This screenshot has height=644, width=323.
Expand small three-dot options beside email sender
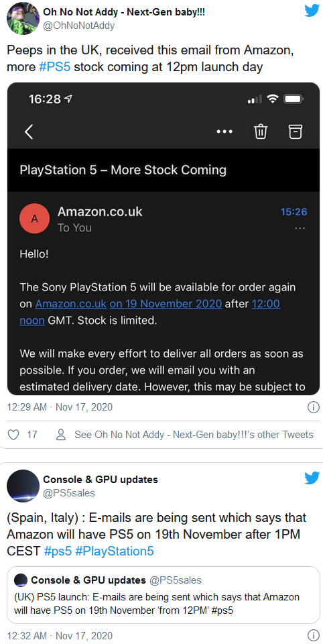pos(300,228)
